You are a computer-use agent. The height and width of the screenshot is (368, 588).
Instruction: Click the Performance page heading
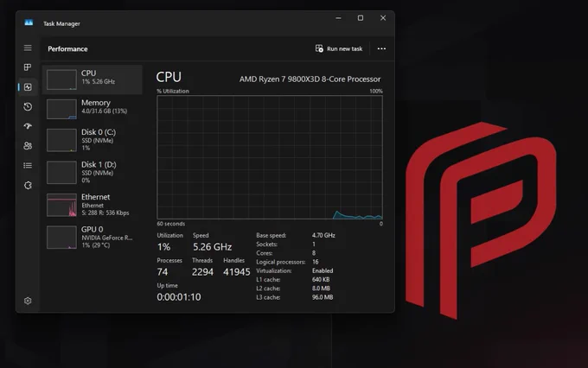pyautogui.click(x=67, y=49)
